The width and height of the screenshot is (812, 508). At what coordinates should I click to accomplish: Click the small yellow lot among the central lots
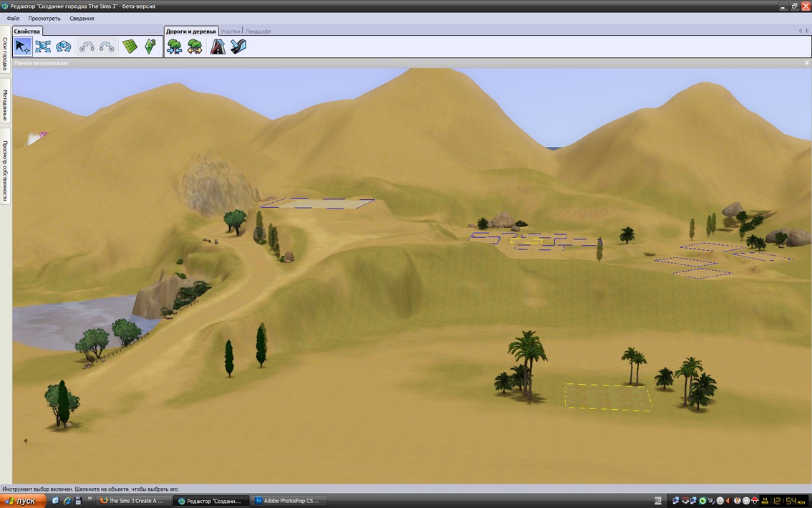tap(526, 240)
